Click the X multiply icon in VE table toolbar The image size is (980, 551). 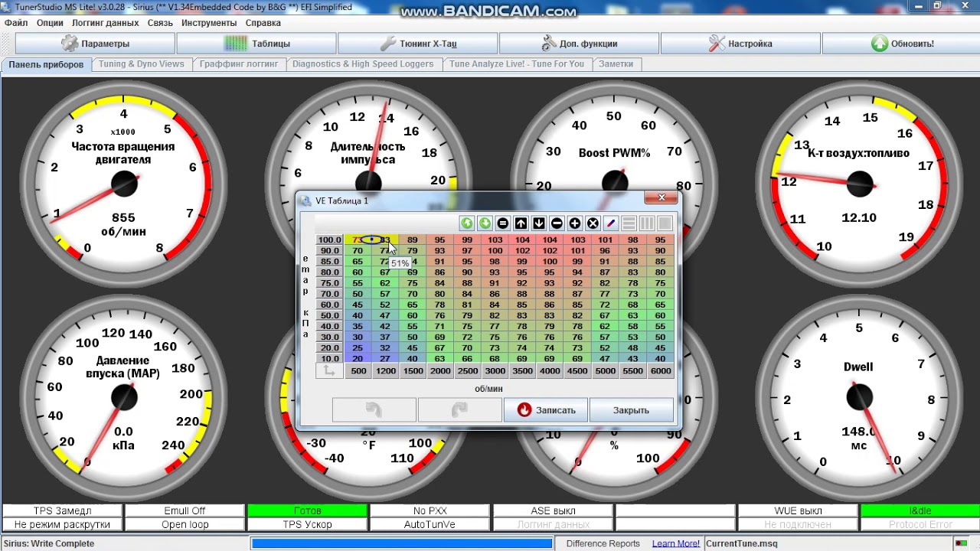[593, 223]
